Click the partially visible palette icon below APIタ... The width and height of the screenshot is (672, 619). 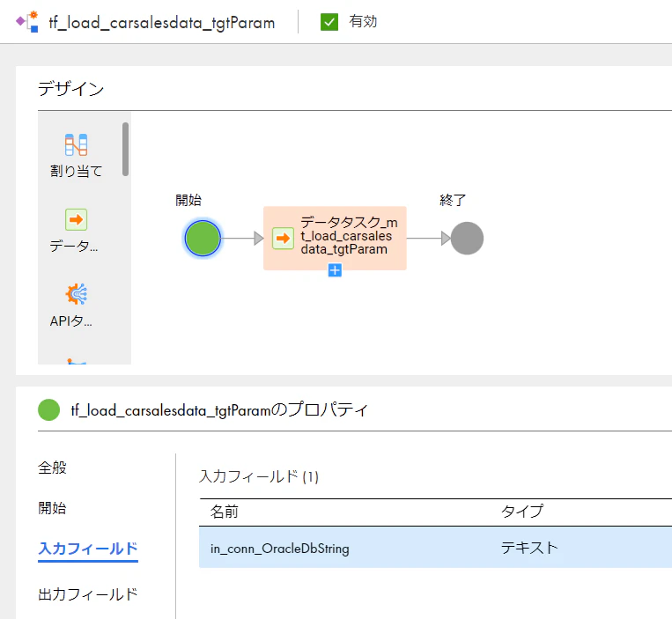77,361
